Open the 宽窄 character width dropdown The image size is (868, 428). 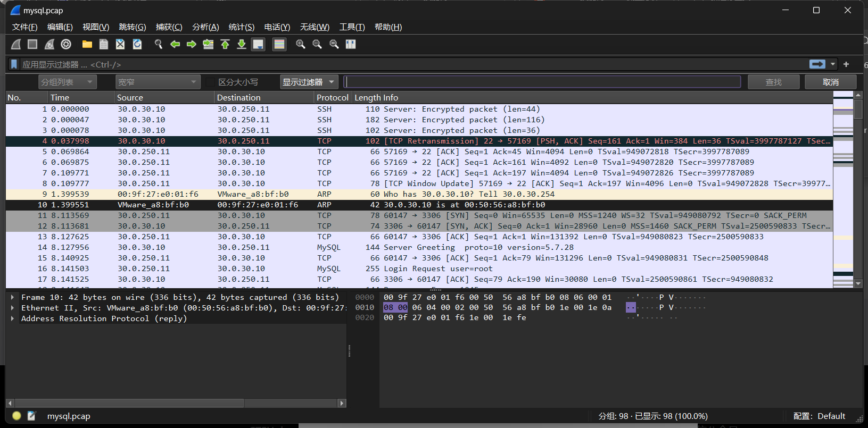coord(158,82)
